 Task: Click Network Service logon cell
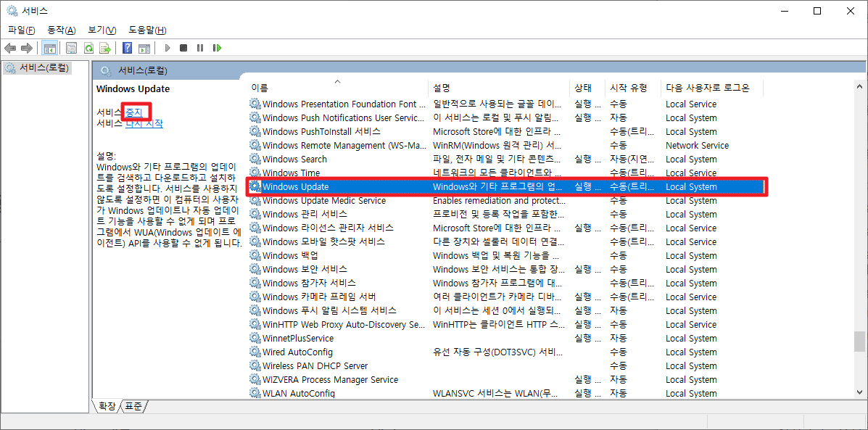[697, 146]
